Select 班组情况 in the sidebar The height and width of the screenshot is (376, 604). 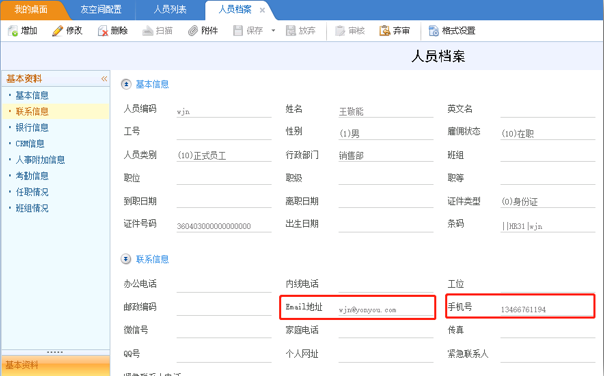[x=32, y=208]
